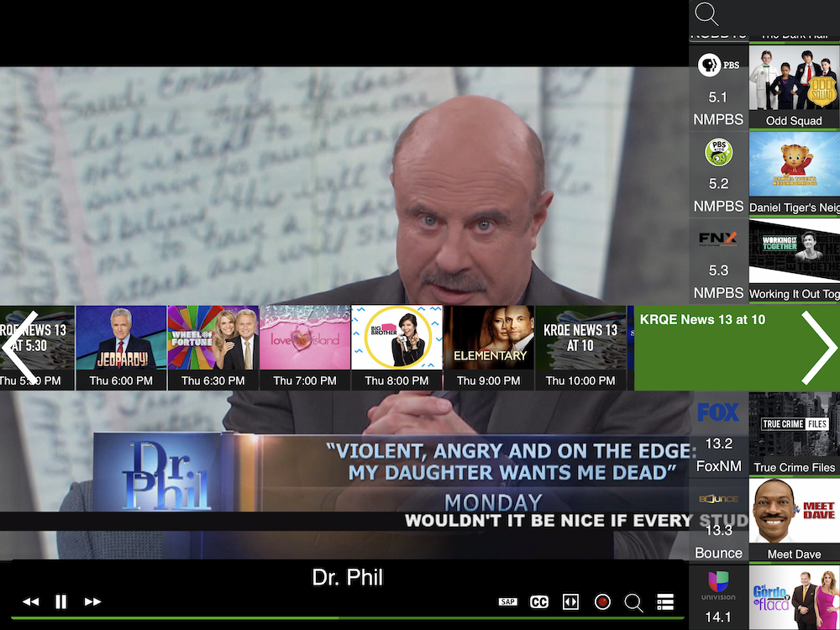Advance the schedule with right arrow

tap(819, 348)
